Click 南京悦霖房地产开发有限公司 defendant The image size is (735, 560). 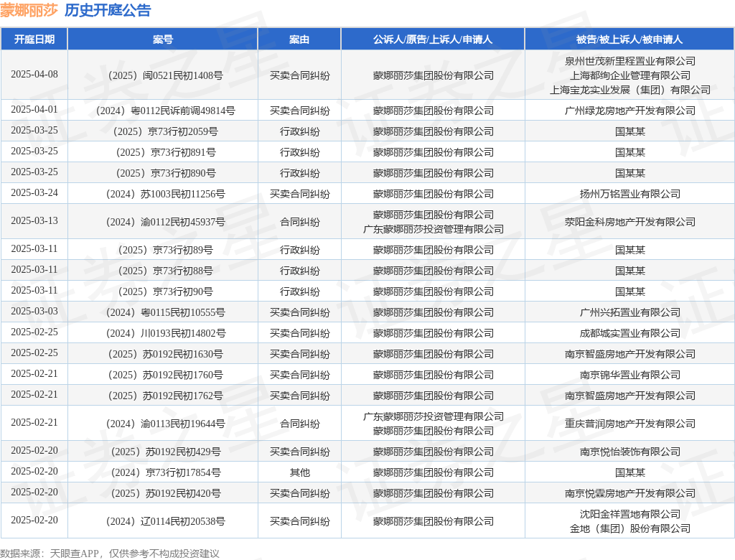click(x=630, y=493)
